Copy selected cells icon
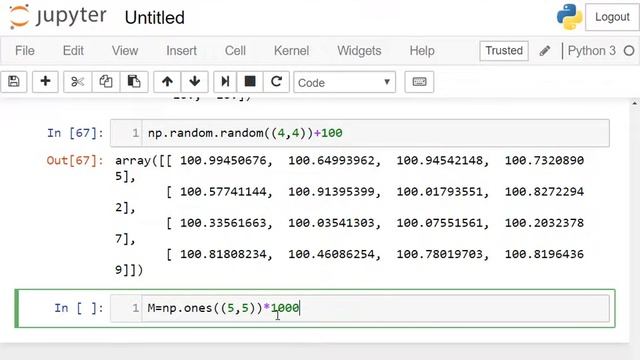The height and width of the screenshot is (360, 640). click(106, 82)
